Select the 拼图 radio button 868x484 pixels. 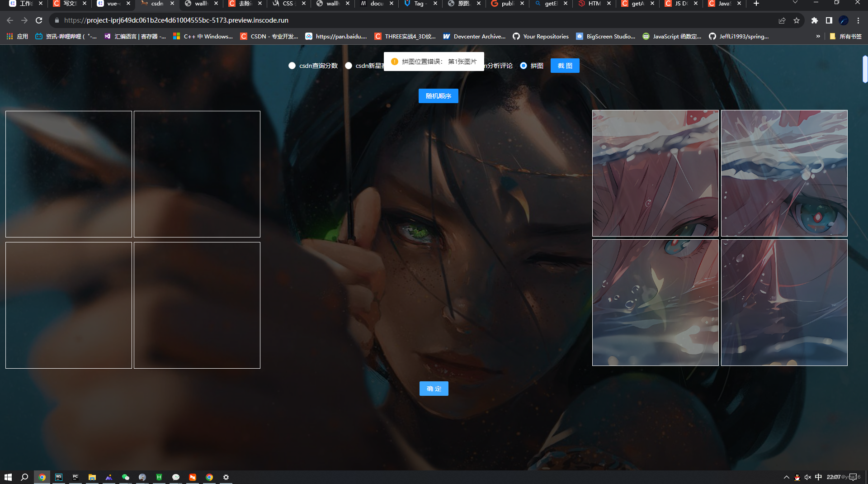point(524,66)
